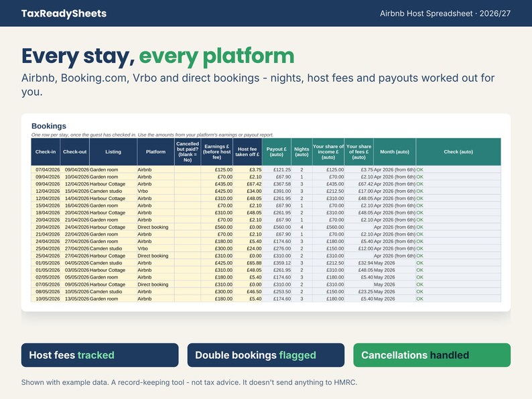Select the first Direct booking cell, 20/04/2026 row
Image resolution: width=532 pixels, height=399 pixels.
pos(155,227)
